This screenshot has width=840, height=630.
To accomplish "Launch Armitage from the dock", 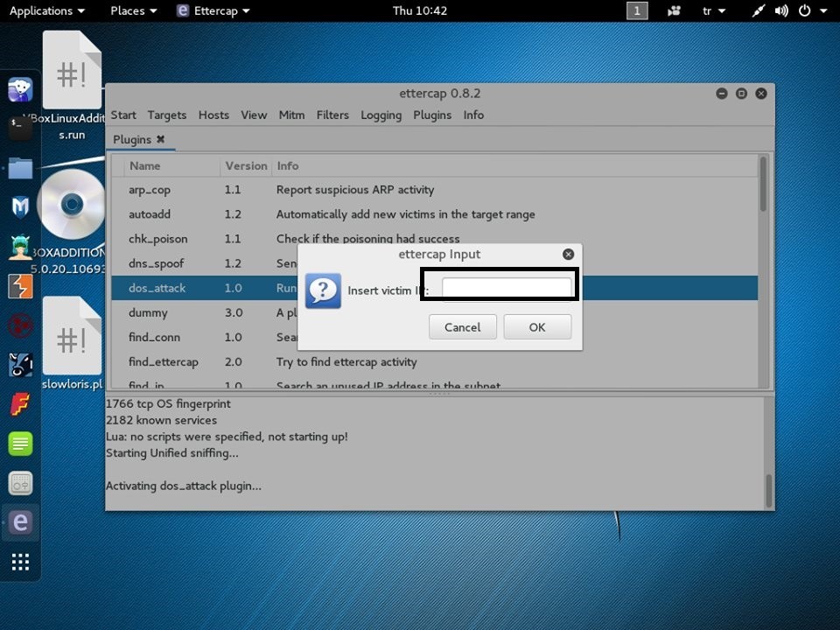I will point(20,248).
